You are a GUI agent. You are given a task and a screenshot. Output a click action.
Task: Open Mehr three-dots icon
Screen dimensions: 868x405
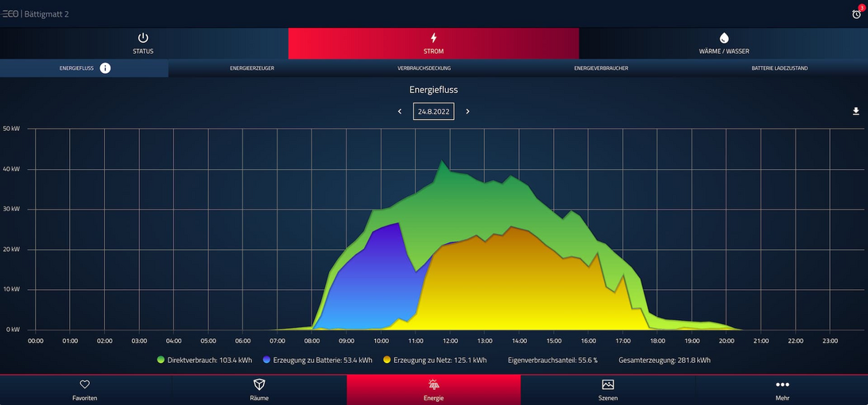tap(782, 384)
